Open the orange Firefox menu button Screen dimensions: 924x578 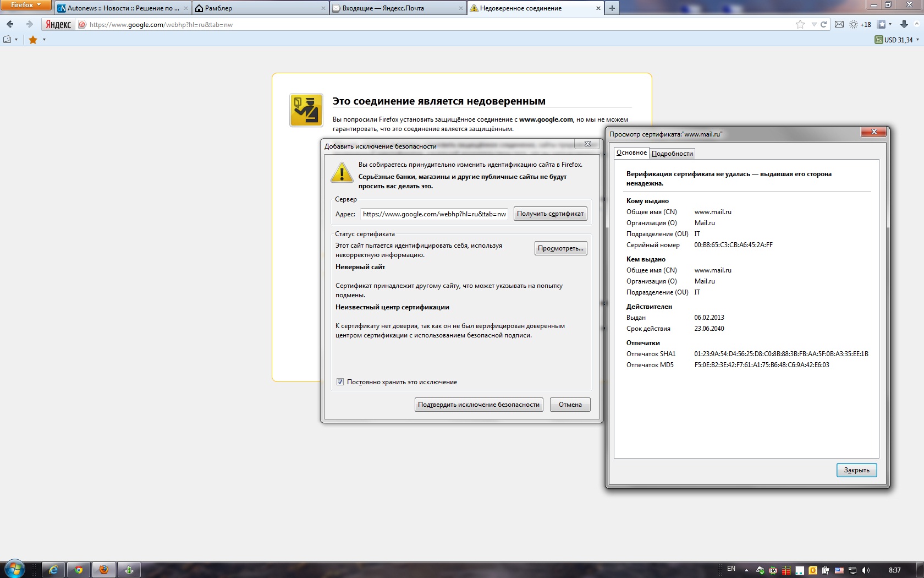(25, 5)
